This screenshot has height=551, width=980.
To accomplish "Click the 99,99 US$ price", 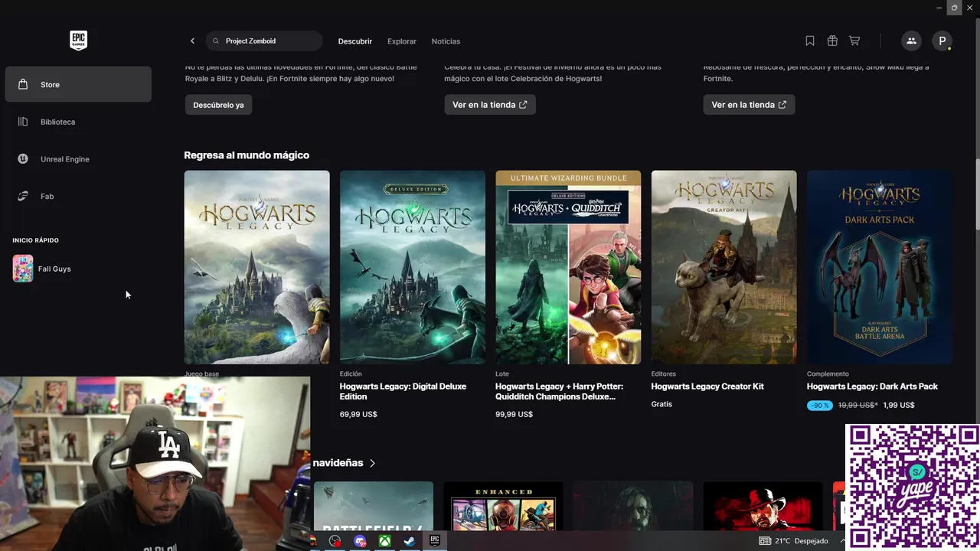I will click(514, 414).
